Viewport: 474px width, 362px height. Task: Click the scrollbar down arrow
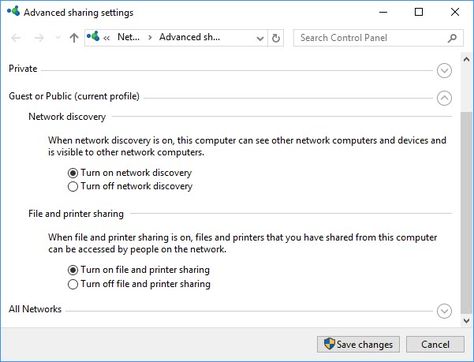point(466,321)
